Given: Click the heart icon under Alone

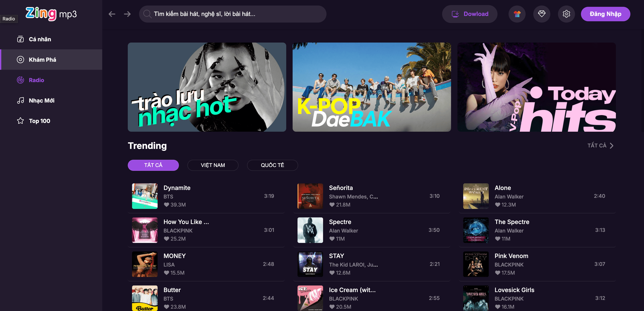Looking at the screenshot, I should point(497,205).
